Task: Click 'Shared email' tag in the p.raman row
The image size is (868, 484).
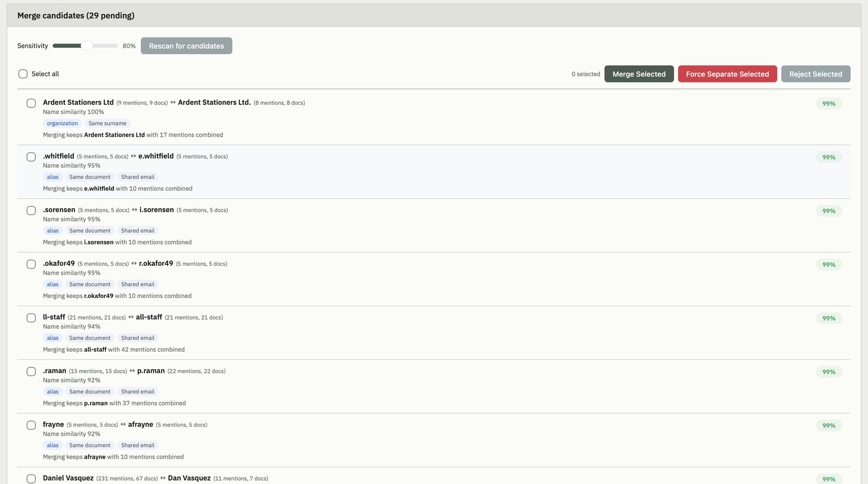Action: click(138, 392)
